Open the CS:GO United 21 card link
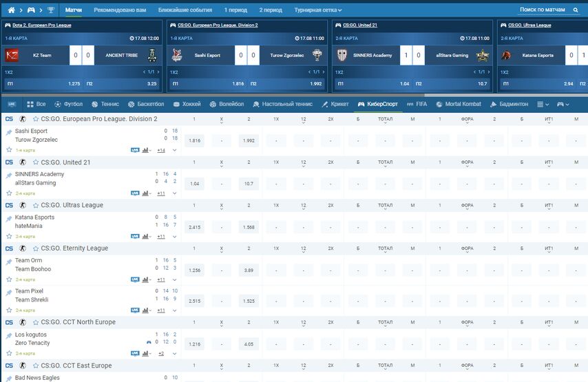 click(360, 25)
